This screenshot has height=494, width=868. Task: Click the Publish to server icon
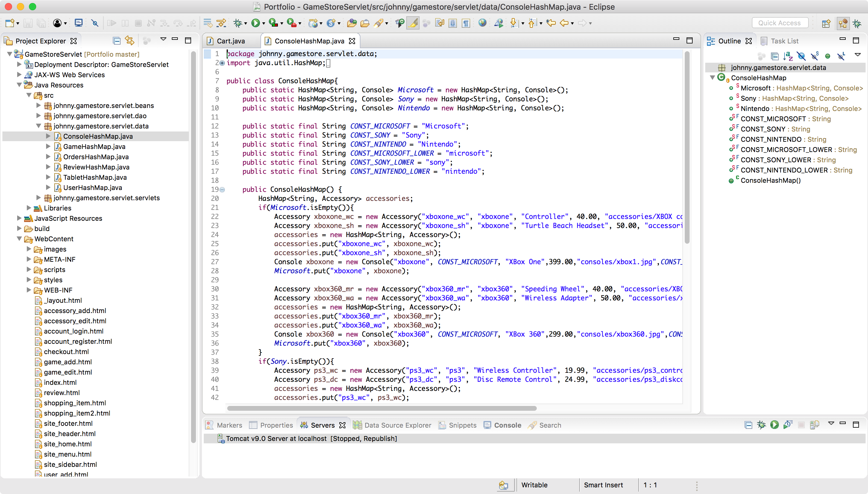(814, 424)
